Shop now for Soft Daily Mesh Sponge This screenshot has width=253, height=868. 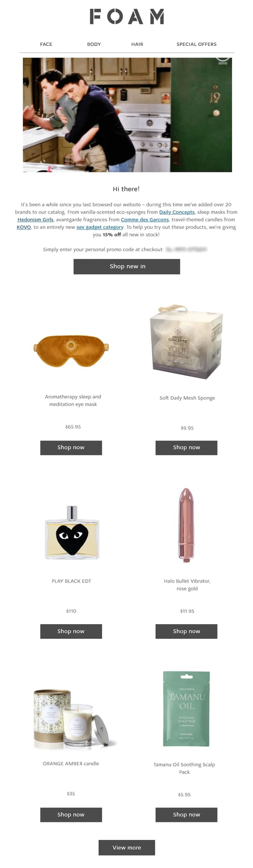click(186, 448)
